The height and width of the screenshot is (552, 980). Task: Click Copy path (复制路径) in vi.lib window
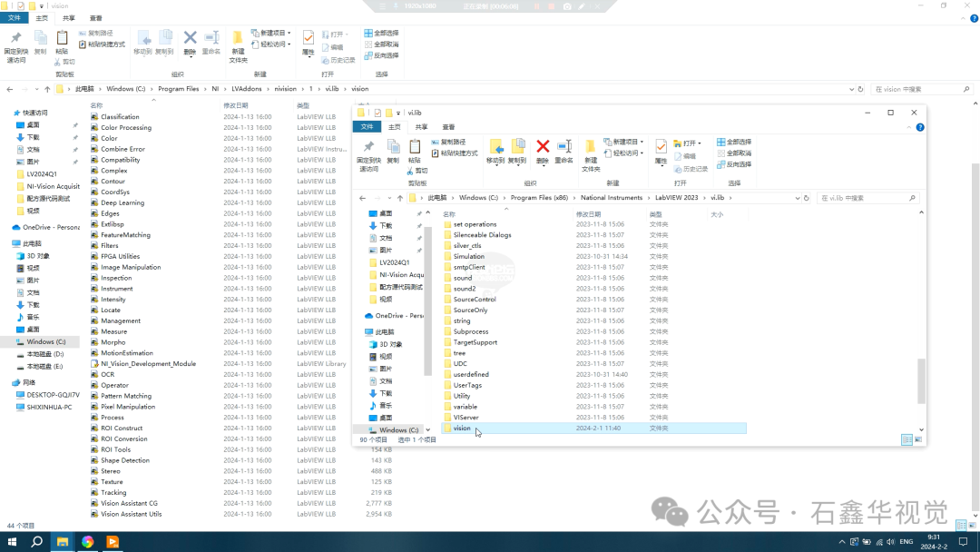point(449,142)
